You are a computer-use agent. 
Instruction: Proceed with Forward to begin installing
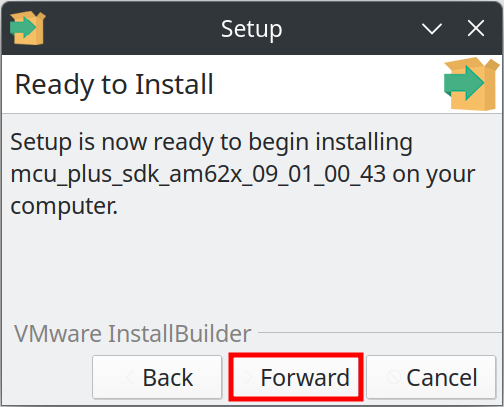(x=296, y=377)
